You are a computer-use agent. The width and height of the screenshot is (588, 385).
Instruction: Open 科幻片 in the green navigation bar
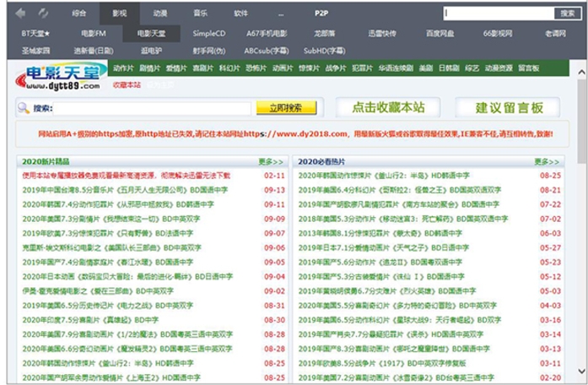pos(229,68)
